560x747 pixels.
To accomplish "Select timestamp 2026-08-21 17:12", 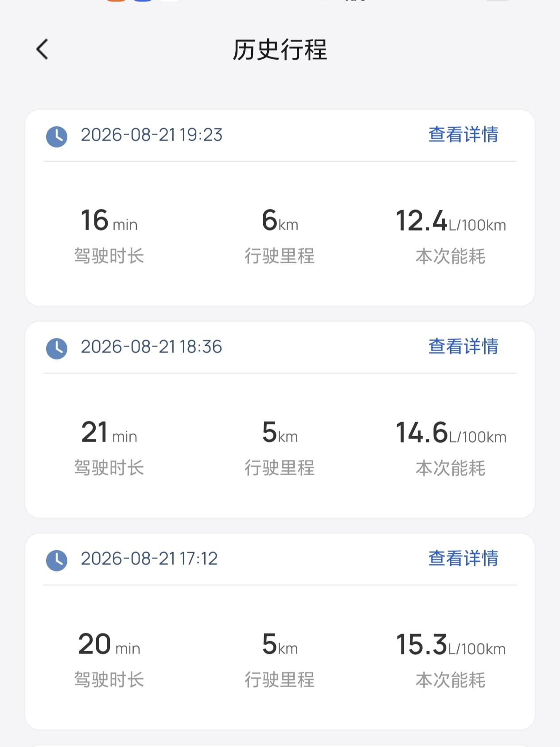I will click(149, 559).
